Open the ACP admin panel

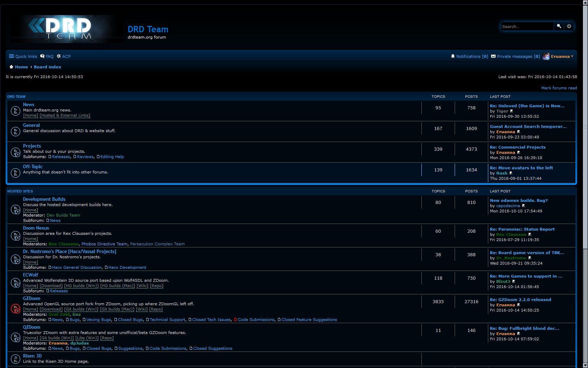tap(64, 56)
